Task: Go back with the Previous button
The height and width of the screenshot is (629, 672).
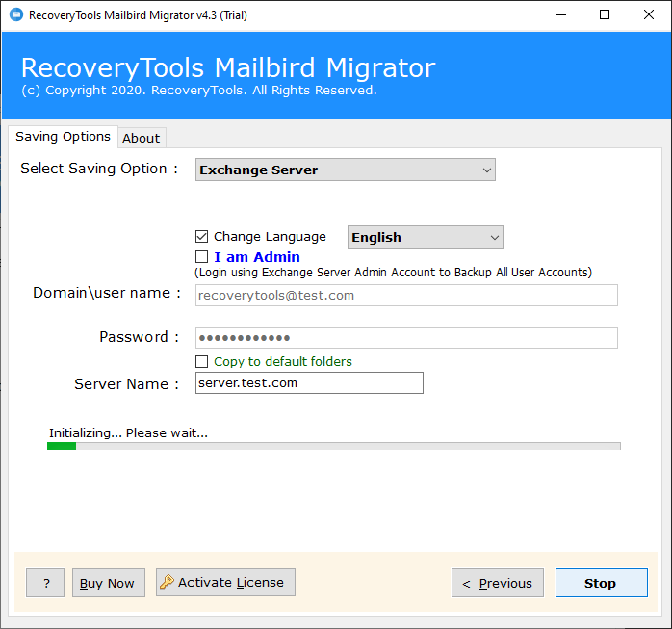Action: (498, 583)
